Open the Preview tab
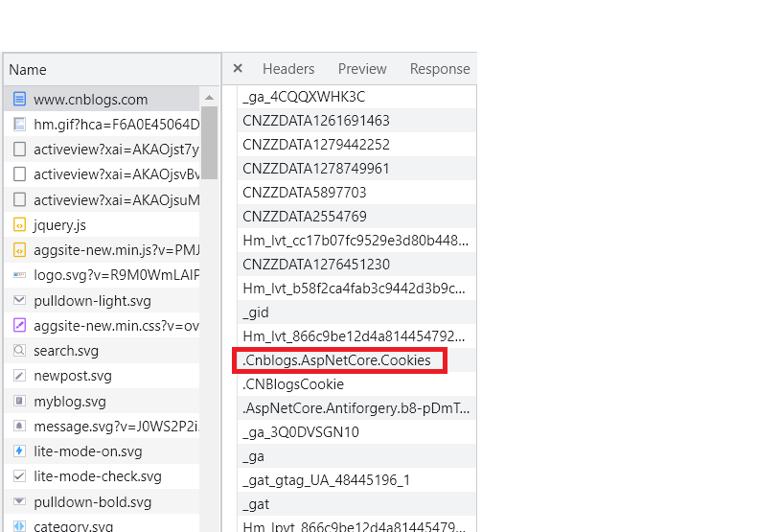Screen dimensions: 757x532 point(362,69)
